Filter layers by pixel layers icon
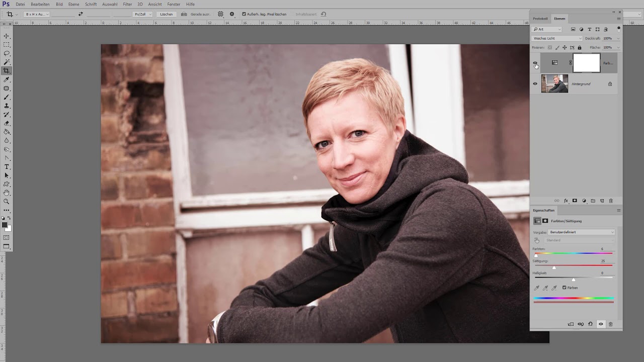This screenshot has width=644, height=362. pos(573,29)
